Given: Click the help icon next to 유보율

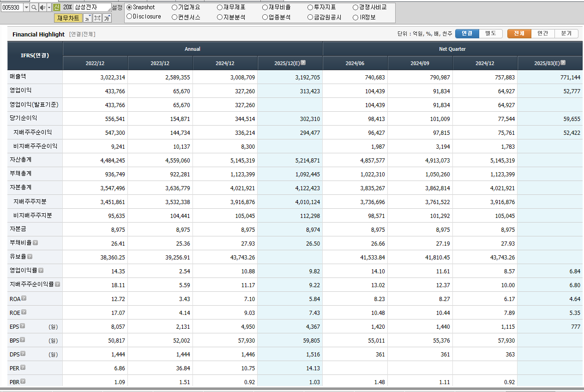Looking at the screenshot, I should [30, 257].
